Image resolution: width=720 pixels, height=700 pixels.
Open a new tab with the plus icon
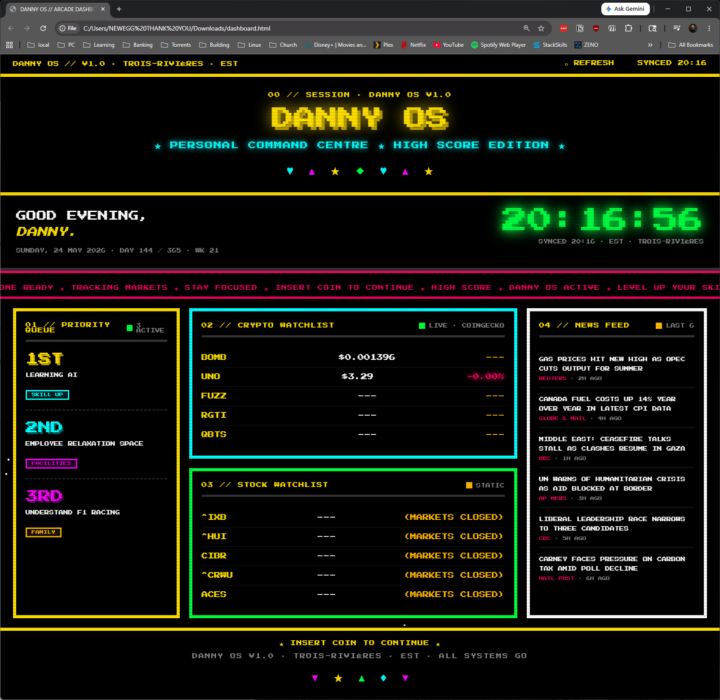click(x=119, y=9)
